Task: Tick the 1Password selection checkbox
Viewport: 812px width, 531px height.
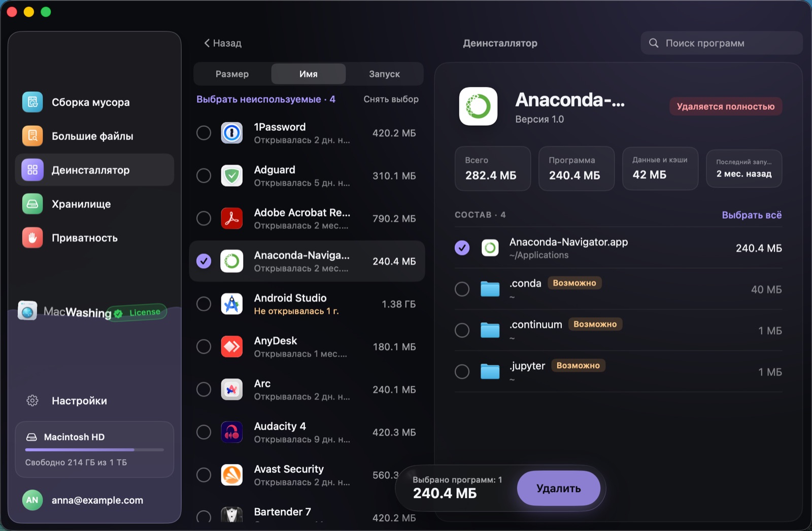Action: [204, 133]
